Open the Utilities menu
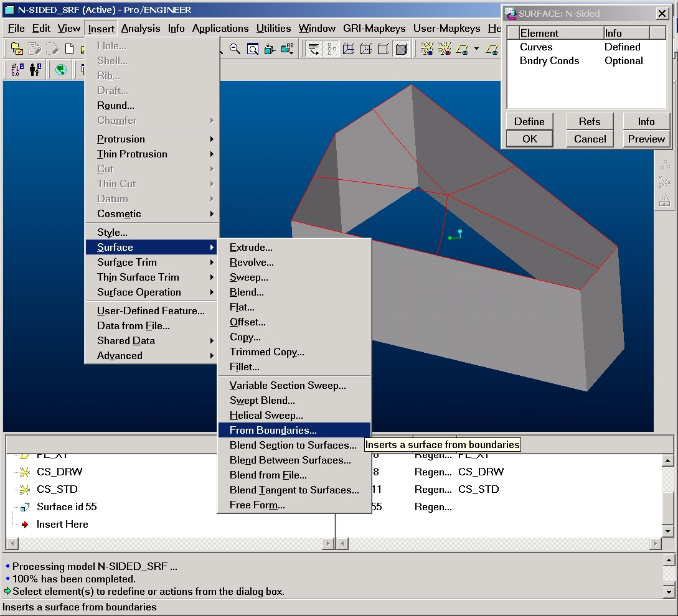Viewport: 678px width, 616px height. [x=273, y=29]
